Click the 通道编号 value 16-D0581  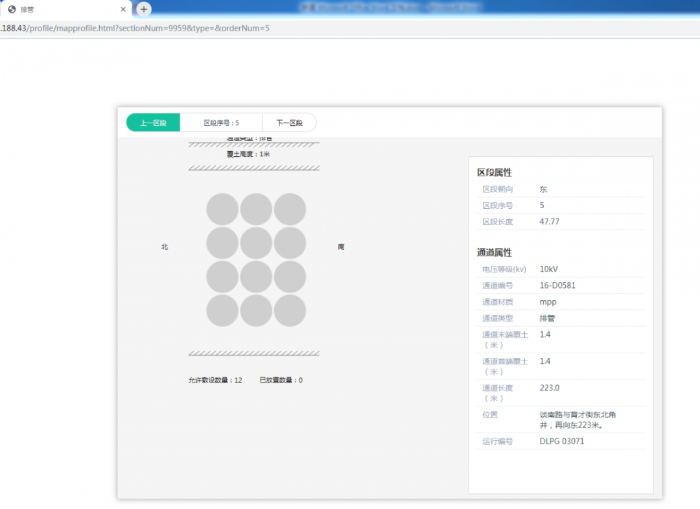557,285
